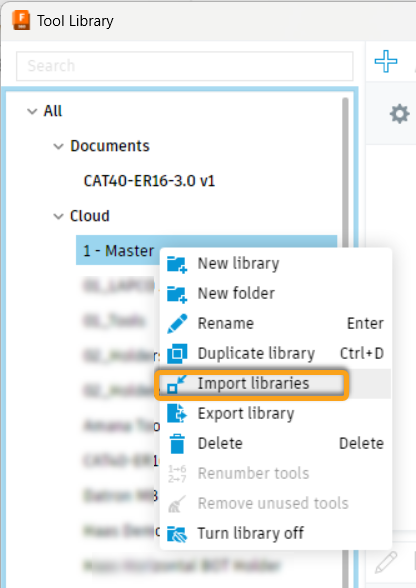
Task: Click the Delete trash can icon
Action: [x=177, y=444]
